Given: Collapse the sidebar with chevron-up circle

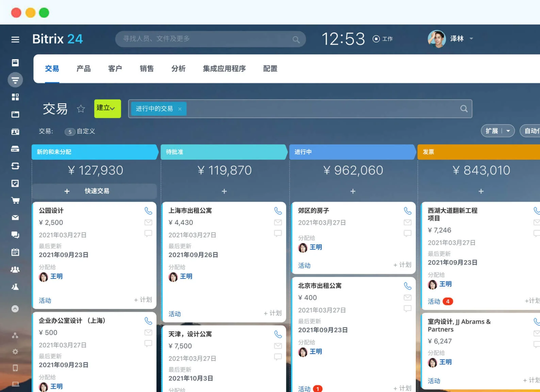Looking at the screenshot, I should point(15,309).
